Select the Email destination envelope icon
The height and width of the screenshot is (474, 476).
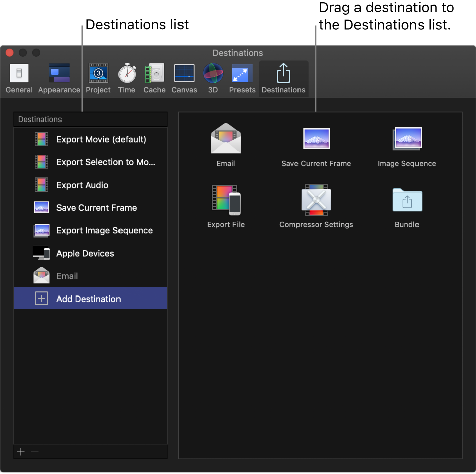(226, 139)
